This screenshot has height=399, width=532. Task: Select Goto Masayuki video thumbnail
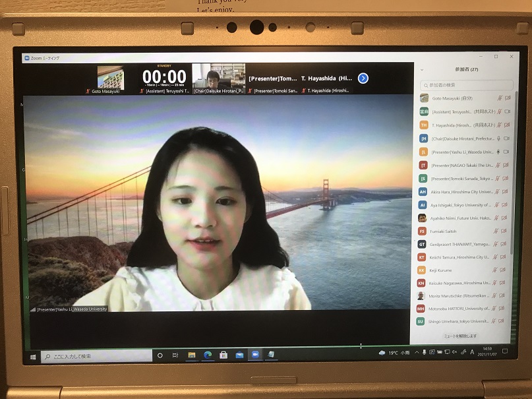pyautogui.click(x=110, y=78)
